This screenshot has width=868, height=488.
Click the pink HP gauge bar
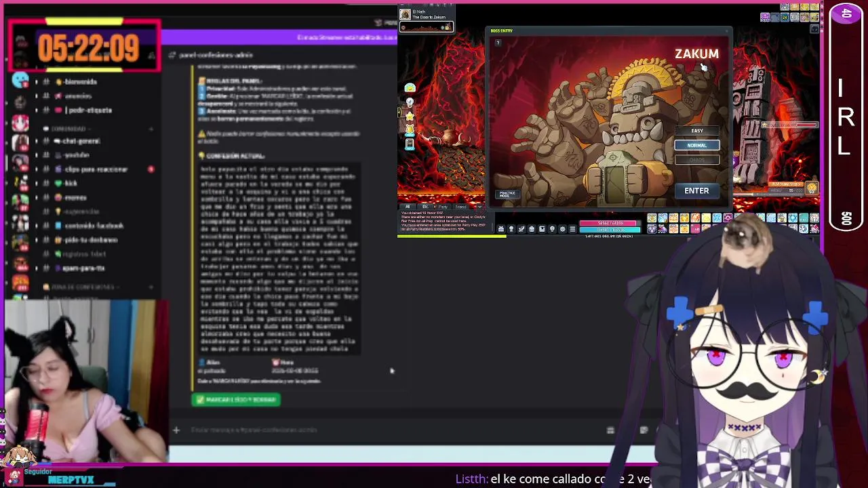[610, 223]
